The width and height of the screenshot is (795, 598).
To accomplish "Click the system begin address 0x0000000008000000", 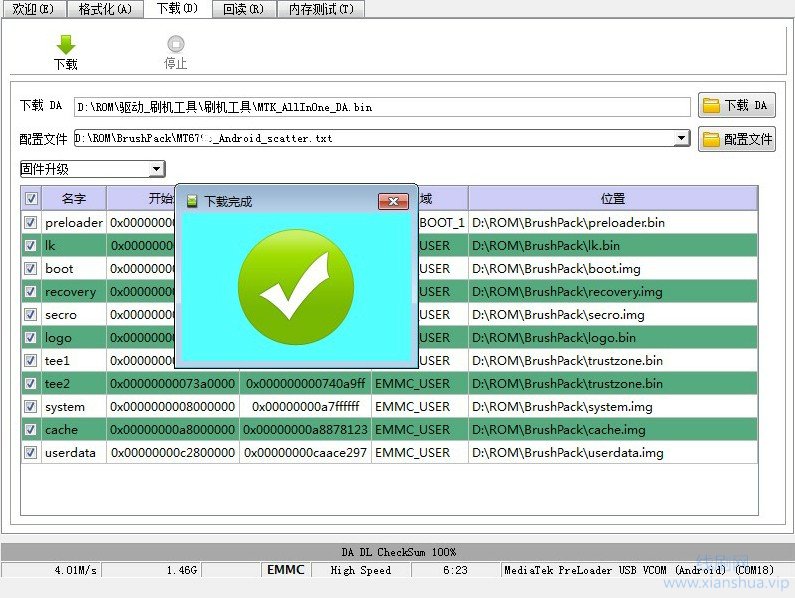I will pyautogui.click(x=172, y=406).
